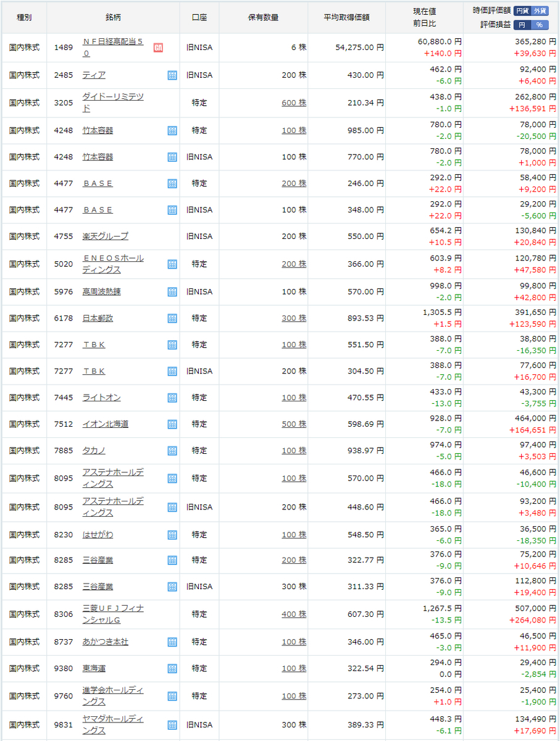560x741 pixels.
Task: Click the 100 株 quantity for タカノ
Action: (294, 451)
